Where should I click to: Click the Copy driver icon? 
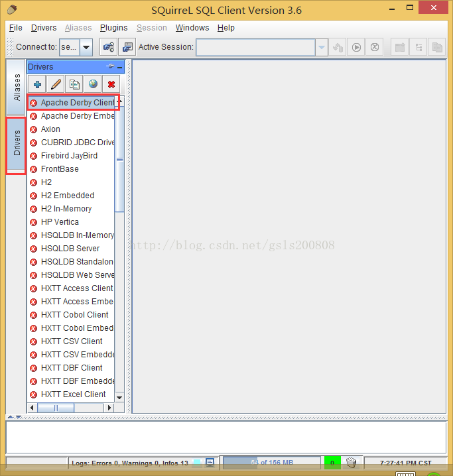pyautogui.click(x=74, y=84)
